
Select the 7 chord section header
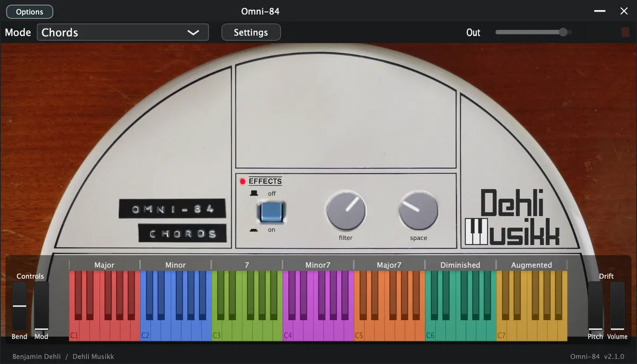click(x=247, y=265)
